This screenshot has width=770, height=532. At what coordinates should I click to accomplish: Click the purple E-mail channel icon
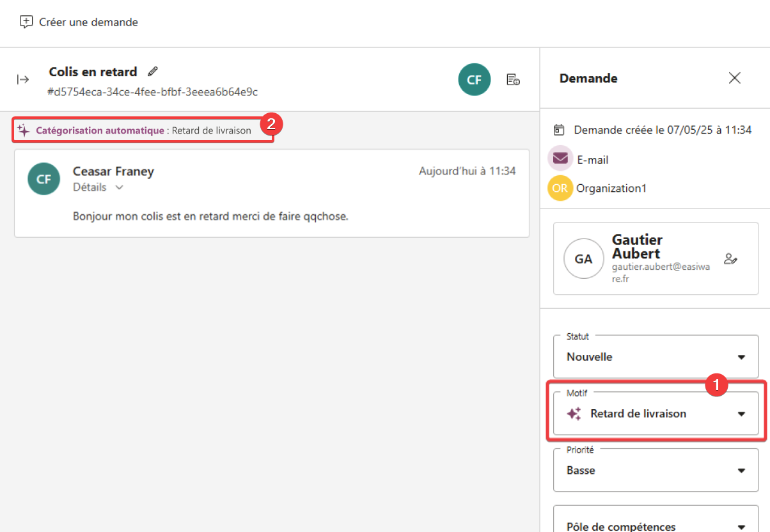pyautogui.click(x=560, y=159)
